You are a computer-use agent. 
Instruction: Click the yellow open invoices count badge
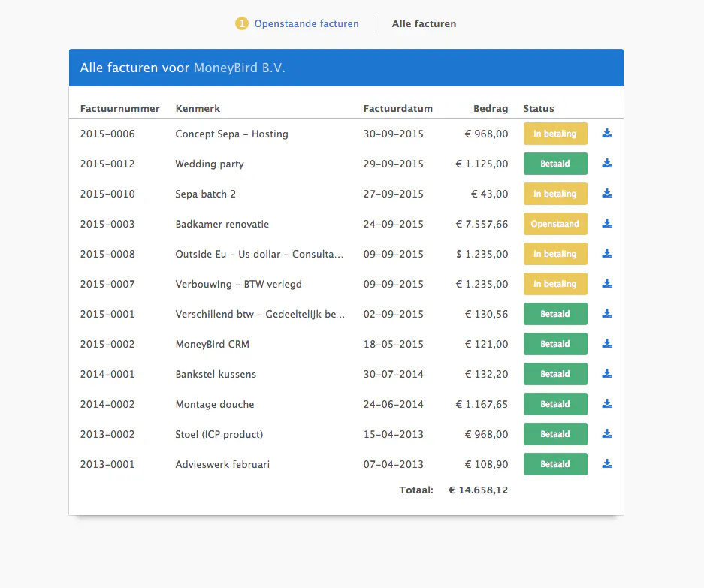click(241, 23)
